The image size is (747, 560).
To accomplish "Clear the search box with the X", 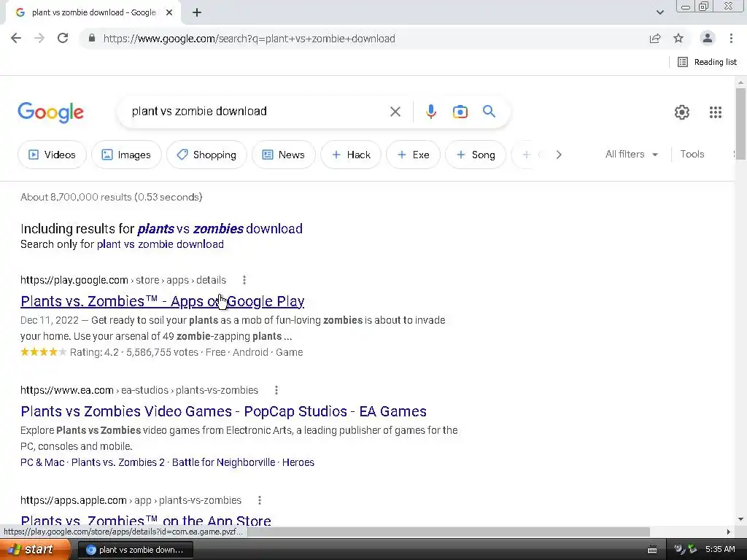I will [x=395, y=112].
